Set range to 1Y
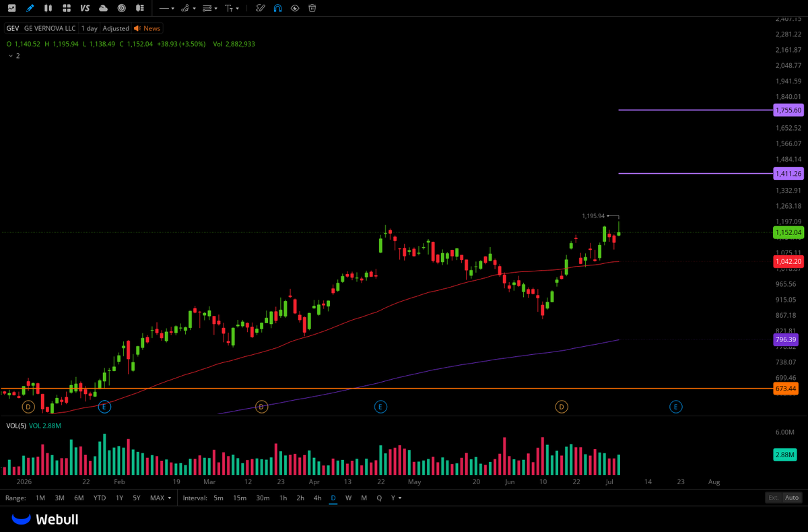The height and width of the screenshot is (532, 808). click(x=119, y=498)
